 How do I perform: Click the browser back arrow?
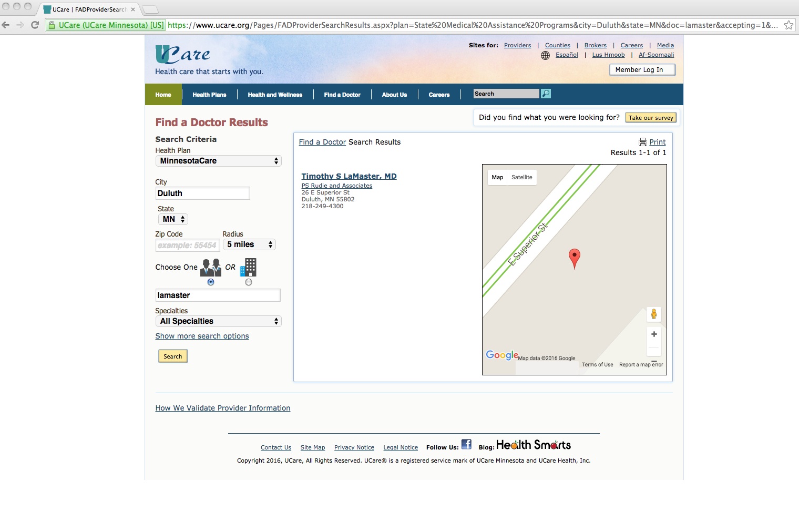pyautogui.click(x=6, y=25)
